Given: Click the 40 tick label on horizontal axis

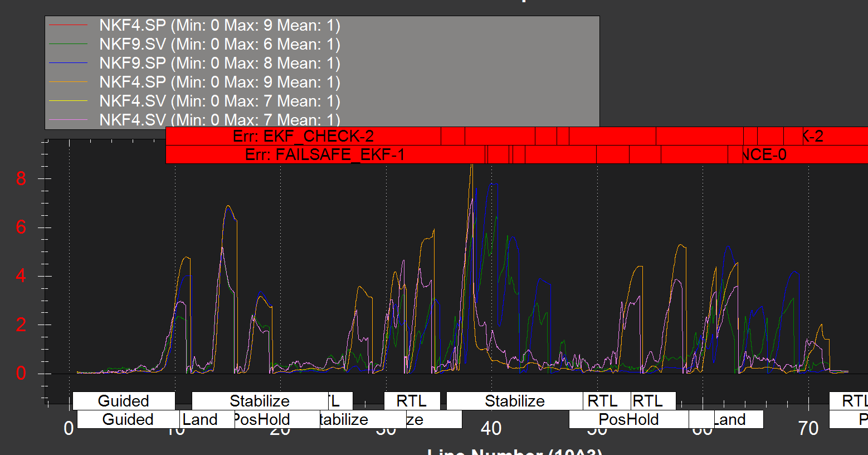Looking at the screenshot, I should (491, 429).
